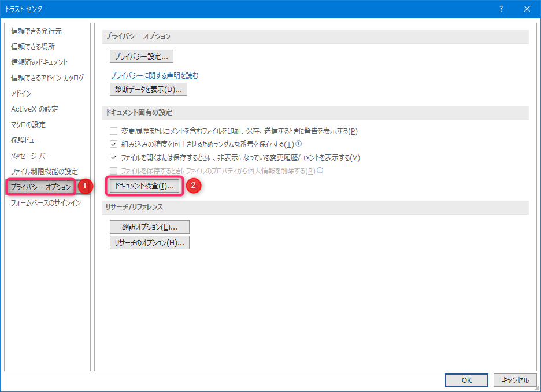Click the プライバシー設定... button
This screenshot has width=541, height=392.
142,57
